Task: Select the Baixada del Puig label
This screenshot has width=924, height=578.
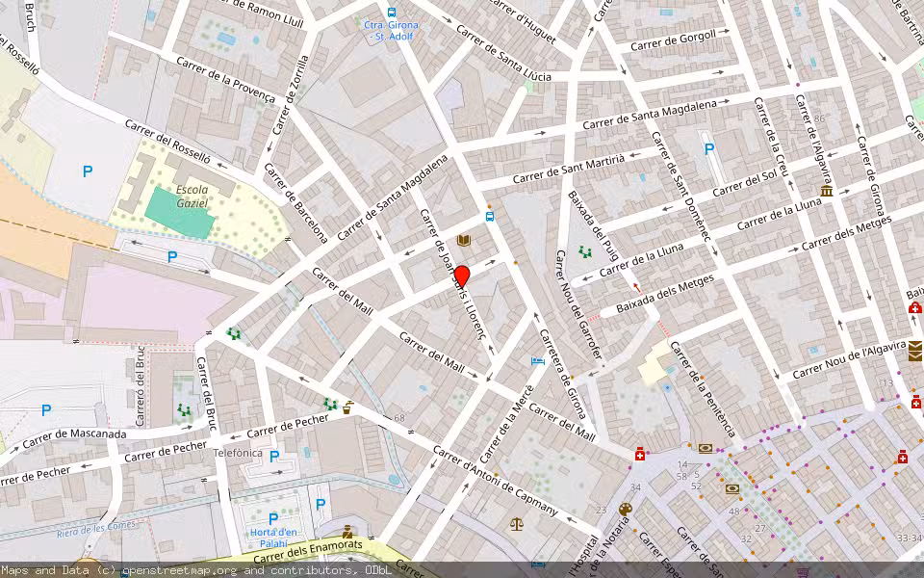Action: (x=594, y=225)
